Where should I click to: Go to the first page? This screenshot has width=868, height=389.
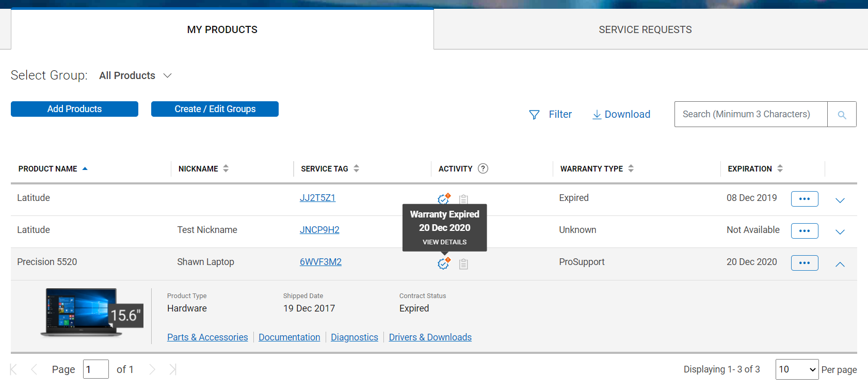(13, 369)
